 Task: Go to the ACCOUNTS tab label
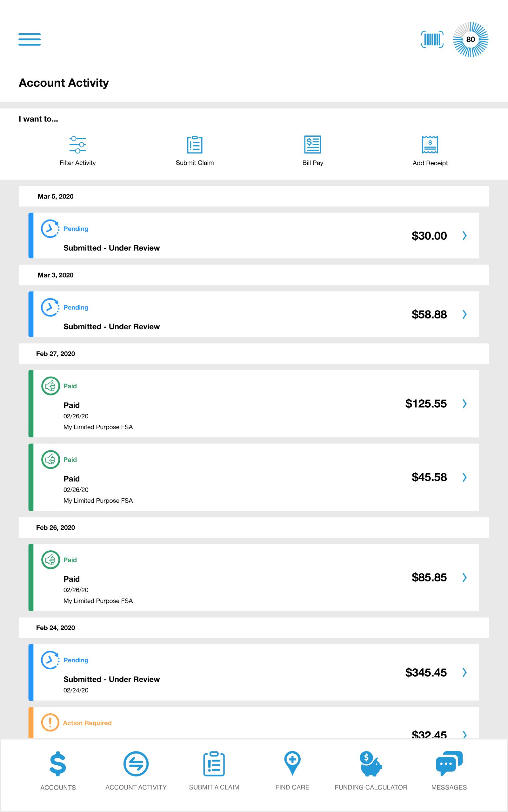(58, 788)
